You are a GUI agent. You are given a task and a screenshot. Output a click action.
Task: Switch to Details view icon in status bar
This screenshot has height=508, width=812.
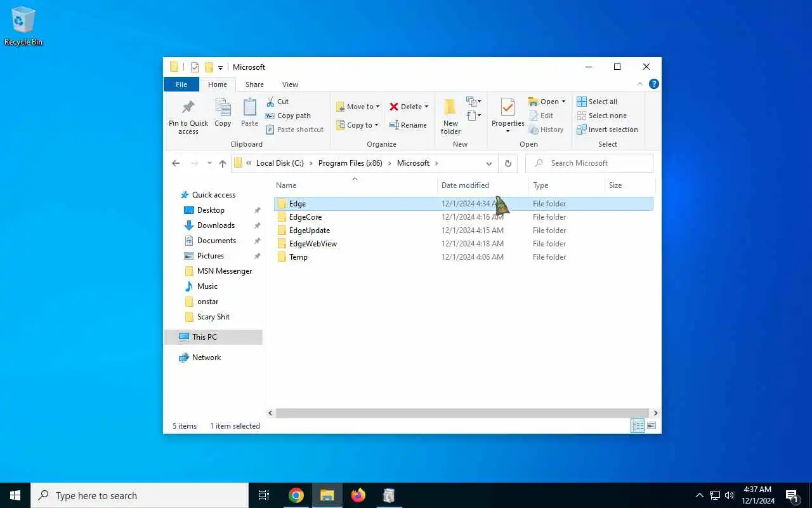[638, 426]
